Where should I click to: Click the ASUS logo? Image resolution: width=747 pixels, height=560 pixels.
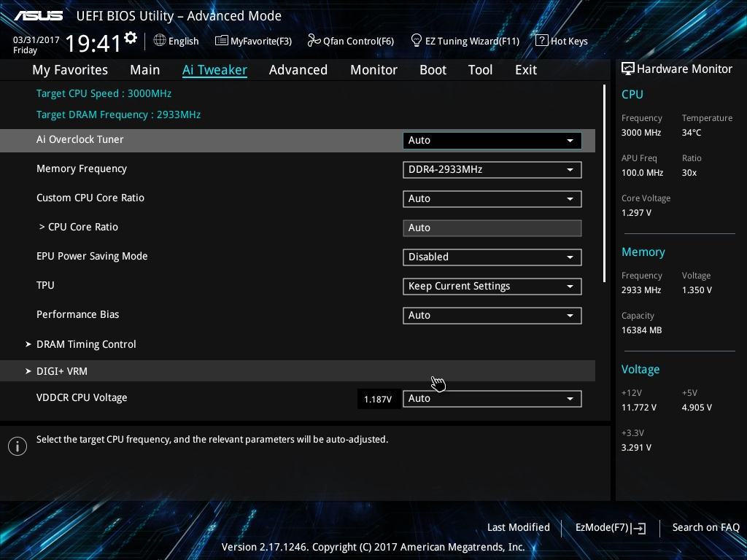pyautogui.click(x=38, y=16)
